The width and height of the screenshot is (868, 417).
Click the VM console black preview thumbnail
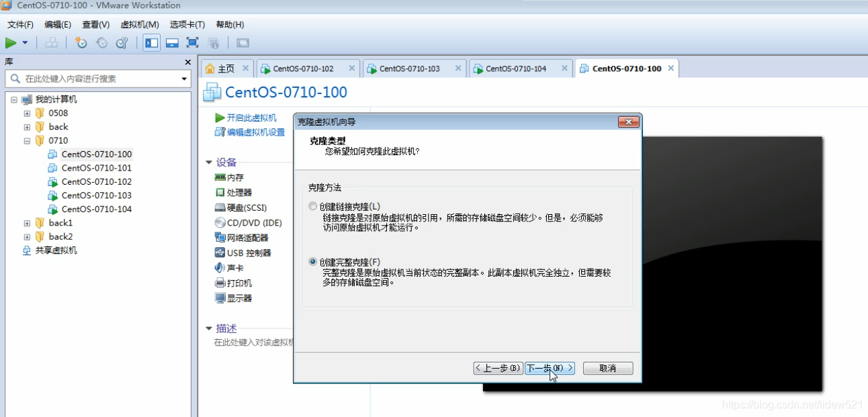coord(732,264)
